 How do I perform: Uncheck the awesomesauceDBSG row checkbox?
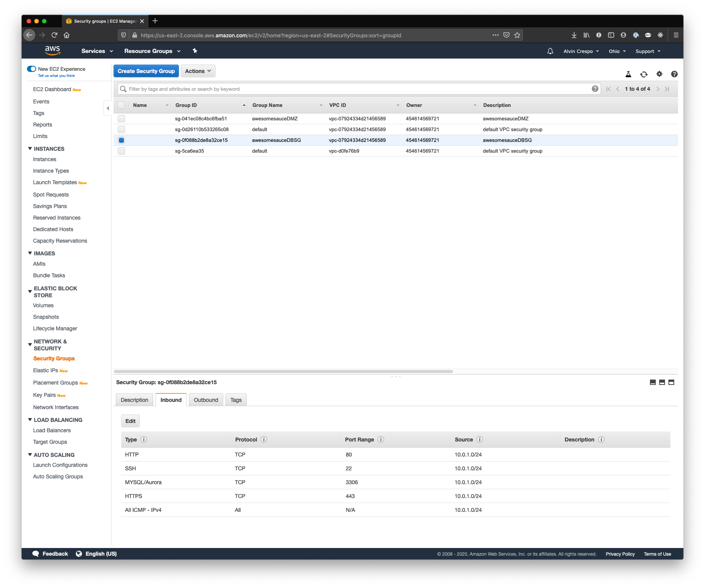point(121,140)
